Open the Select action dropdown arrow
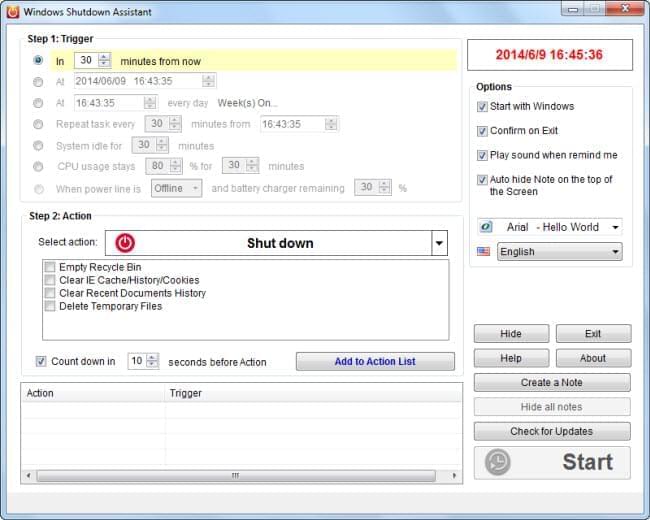Screen dimensions: 650x520 pyautogui.click(x=439, y=243)
